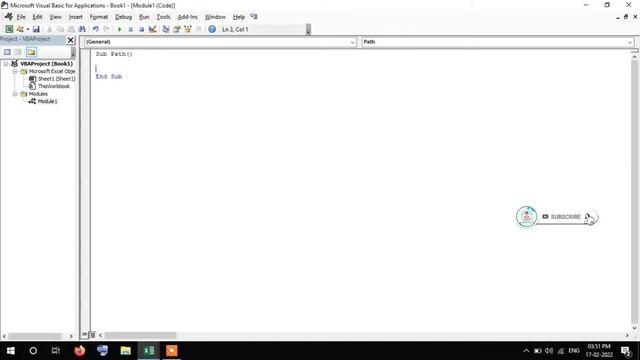
Task: Open the Edit menu
Action: [37, 17]
